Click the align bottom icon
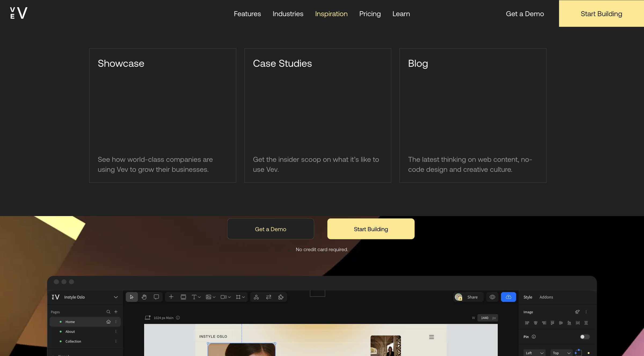The height and width of the screenshot is (356, 644). (569, 323)
